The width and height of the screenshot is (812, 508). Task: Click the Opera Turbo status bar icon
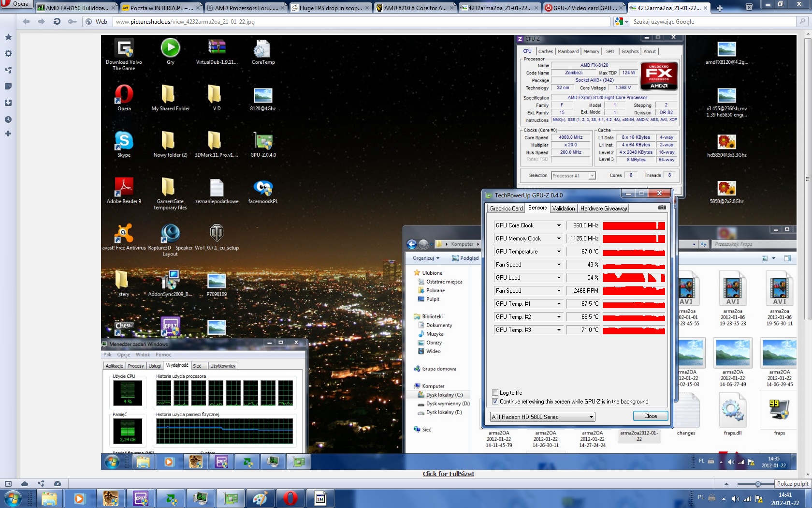(x=58, y=483)
